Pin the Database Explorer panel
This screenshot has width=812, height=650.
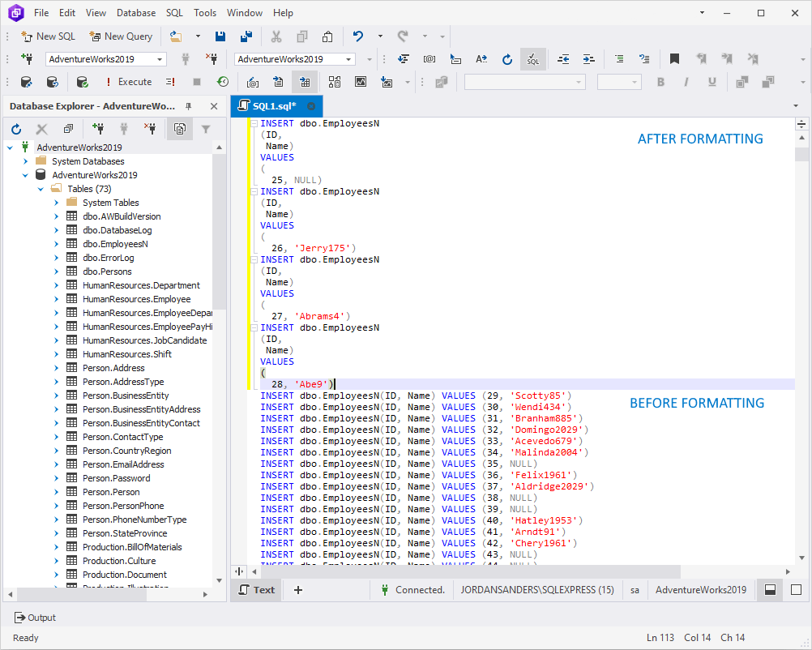tap(189, 106)
